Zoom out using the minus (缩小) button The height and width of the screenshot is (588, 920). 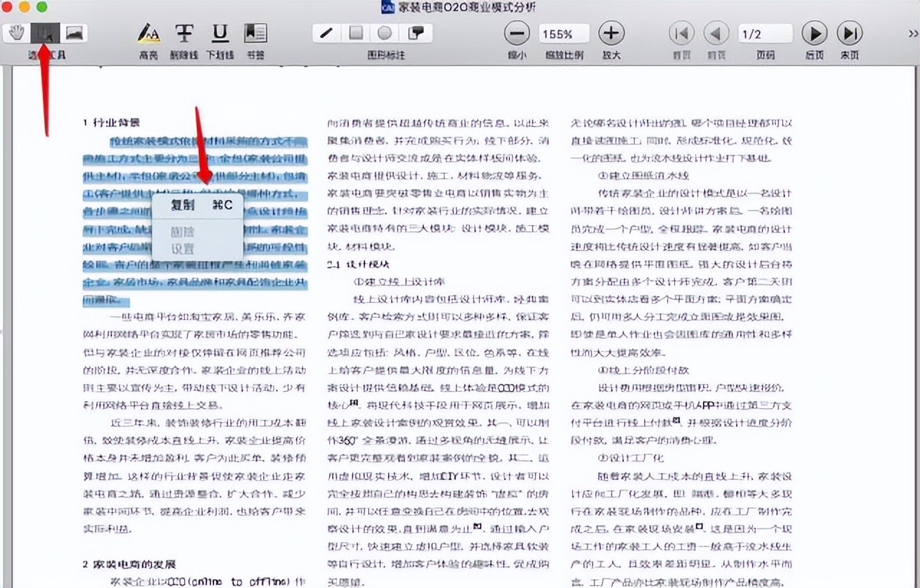[517, 33]
